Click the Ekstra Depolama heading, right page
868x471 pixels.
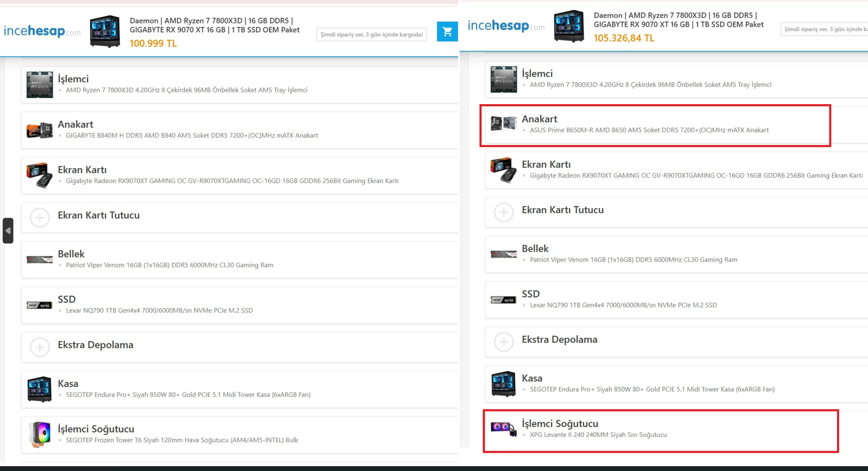pyautogui.click(x=560, y=339)
